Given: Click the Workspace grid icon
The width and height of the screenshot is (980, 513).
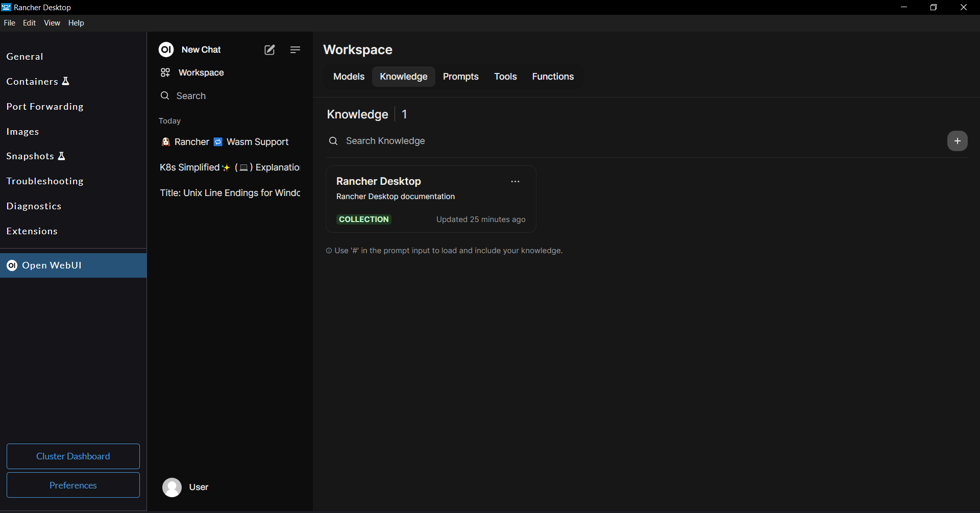Looking at the screenshot, I should (x=165, y=72).
